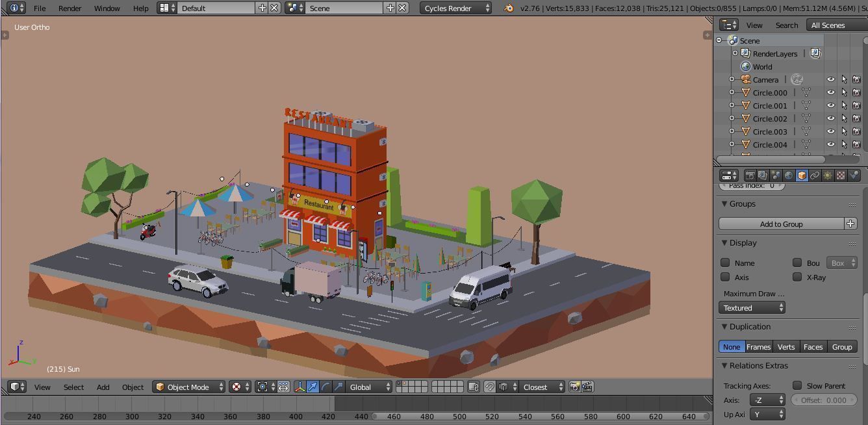
Task: Open the 3D View editor type selector
Action: pyautogui.click(x=18, y=387)
